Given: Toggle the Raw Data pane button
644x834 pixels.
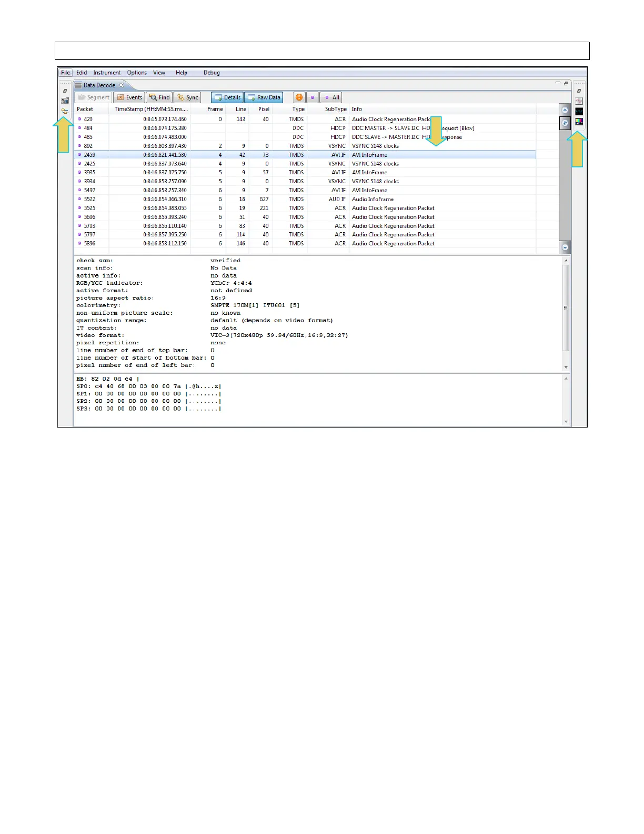Looking at the screenshot, I should coord(264,97).
